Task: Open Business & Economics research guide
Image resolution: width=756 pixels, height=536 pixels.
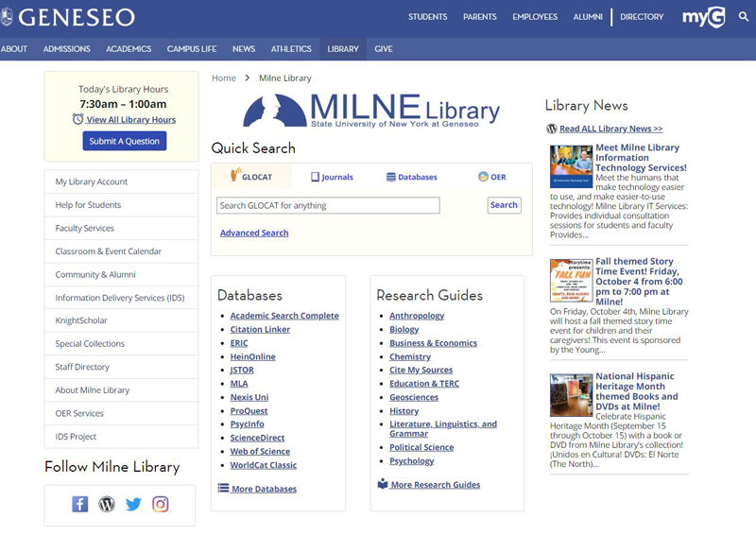Action: point(434,343)
